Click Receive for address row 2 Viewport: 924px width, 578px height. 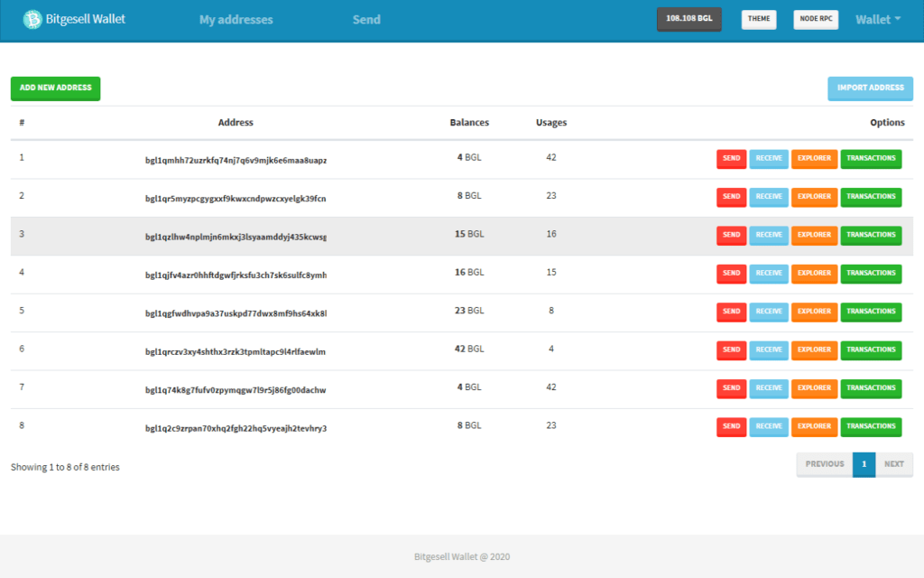tap(769, 197)
